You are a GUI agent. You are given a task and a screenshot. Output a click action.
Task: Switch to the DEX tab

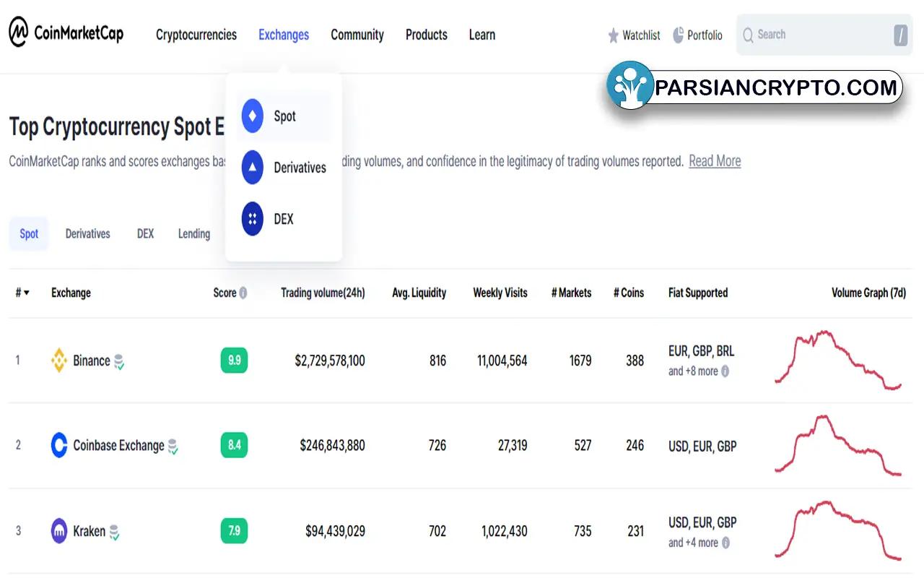(145, 234)
